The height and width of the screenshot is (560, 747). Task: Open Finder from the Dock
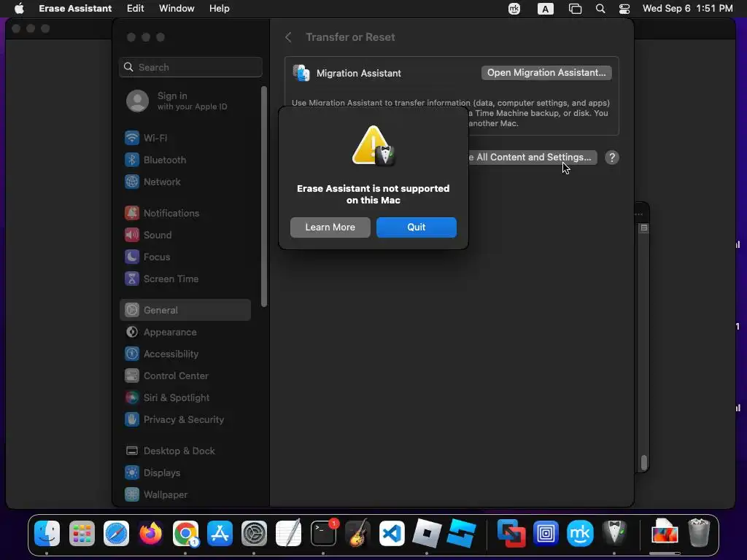click(47, 533)
